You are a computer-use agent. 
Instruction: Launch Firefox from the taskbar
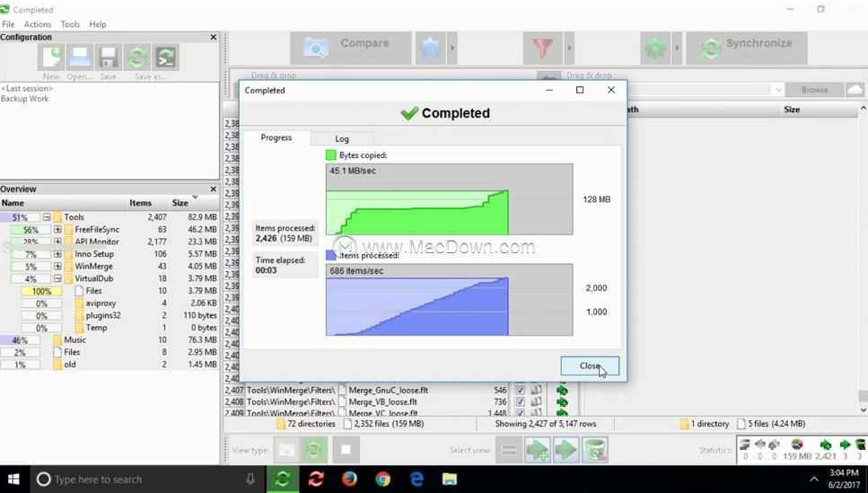click(x=349, y=480)
